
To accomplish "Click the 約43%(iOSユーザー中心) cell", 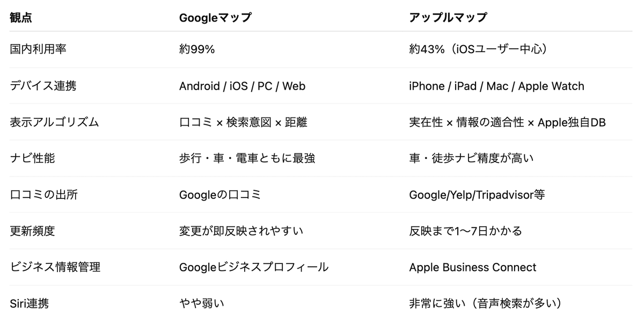I will 478,49.
